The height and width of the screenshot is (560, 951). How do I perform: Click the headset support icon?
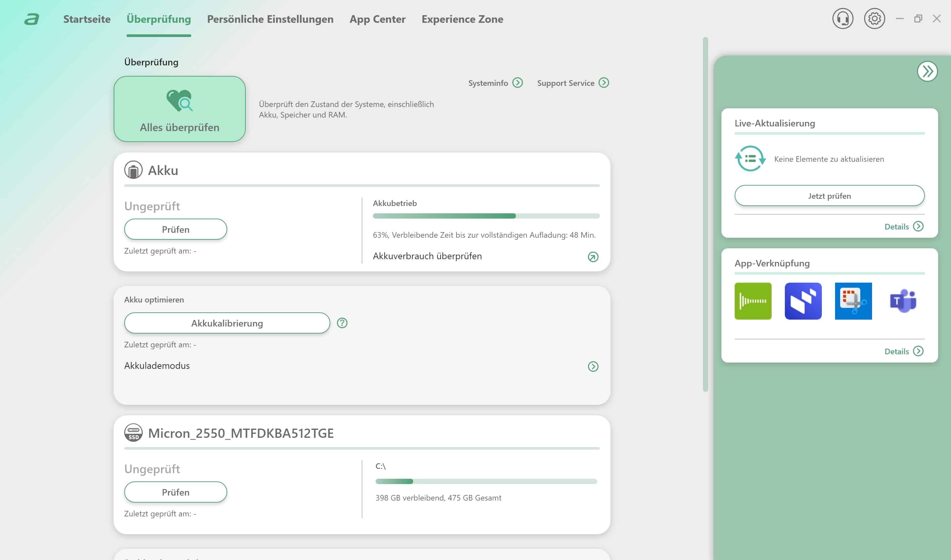pyautogui.click(x=842, y=18)
